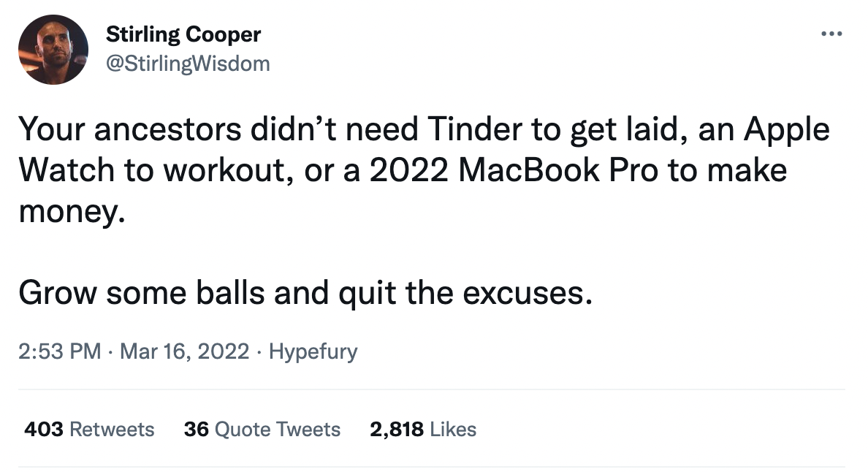Viewport: 868px width, 472px height.
Task: Click the Mar 16, 2022 date
Action: [x=185, y=351]
